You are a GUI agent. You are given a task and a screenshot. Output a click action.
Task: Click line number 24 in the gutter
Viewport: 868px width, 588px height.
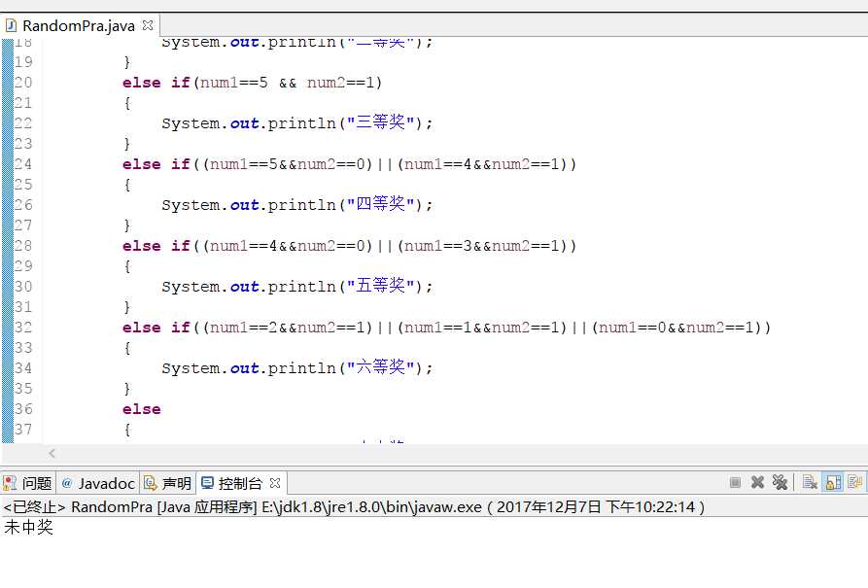(23, 164)
